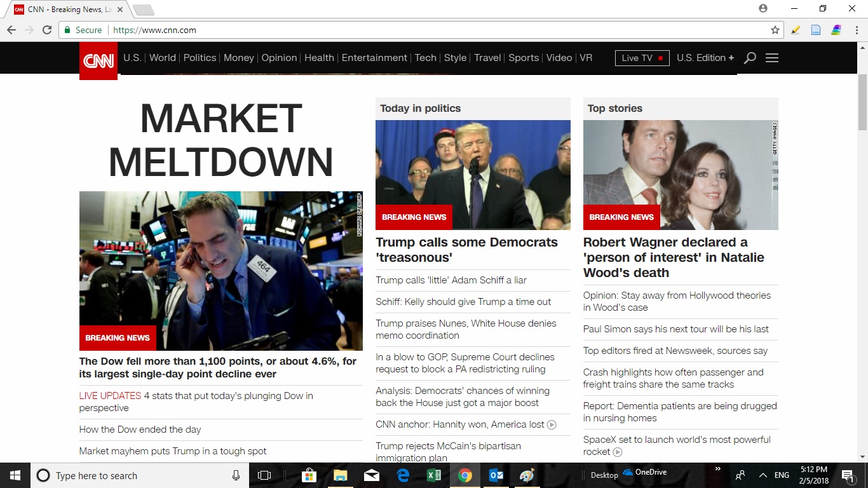The width and height of the screenshot is (868, 488).
Task: Reload the page
Action: click(x=47, y=30)
